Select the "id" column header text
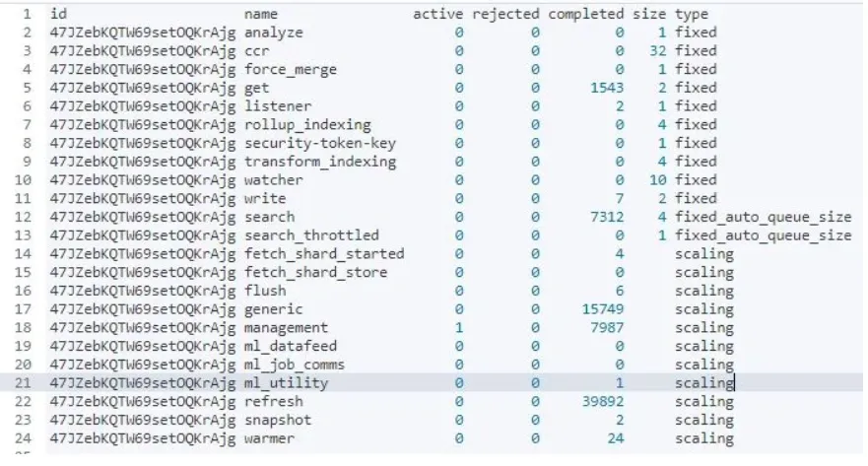The width and height of the screenshot is (868, 466). point(58,14)
